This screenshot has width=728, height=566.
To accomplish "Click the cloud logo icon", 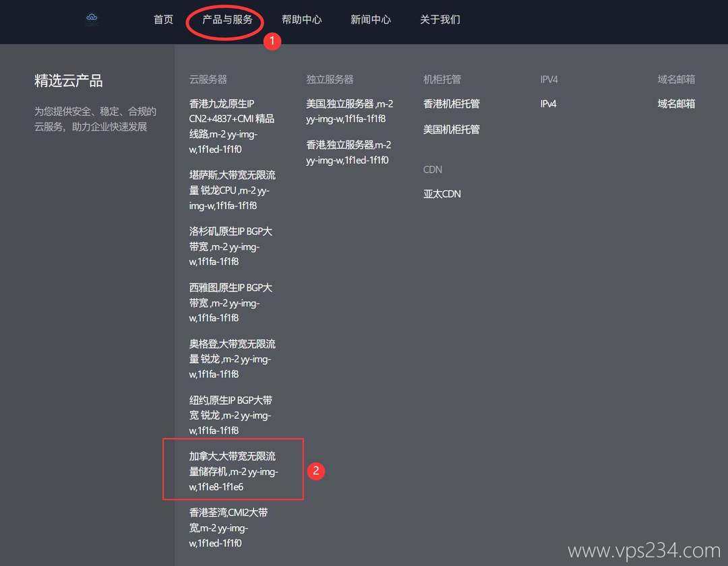I will coord(92,18).
